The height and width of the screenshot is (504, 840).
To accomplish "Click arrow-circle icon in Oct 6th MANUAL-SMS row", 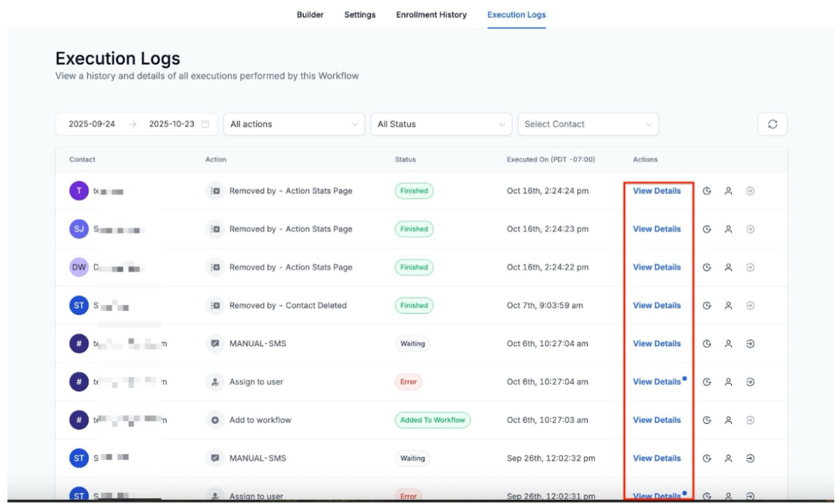I will click(750, 344).
